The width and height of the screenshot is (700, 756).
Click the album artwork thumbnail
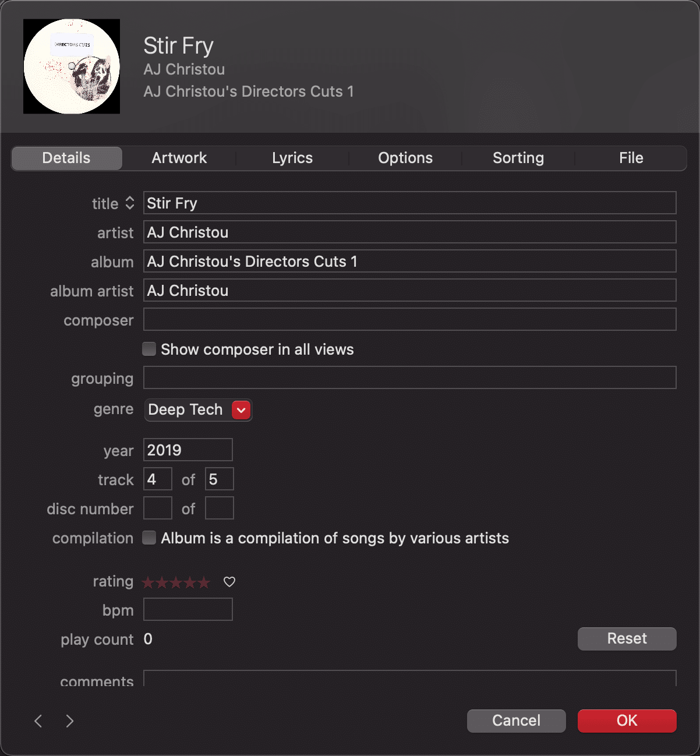[x=72, y=66]
